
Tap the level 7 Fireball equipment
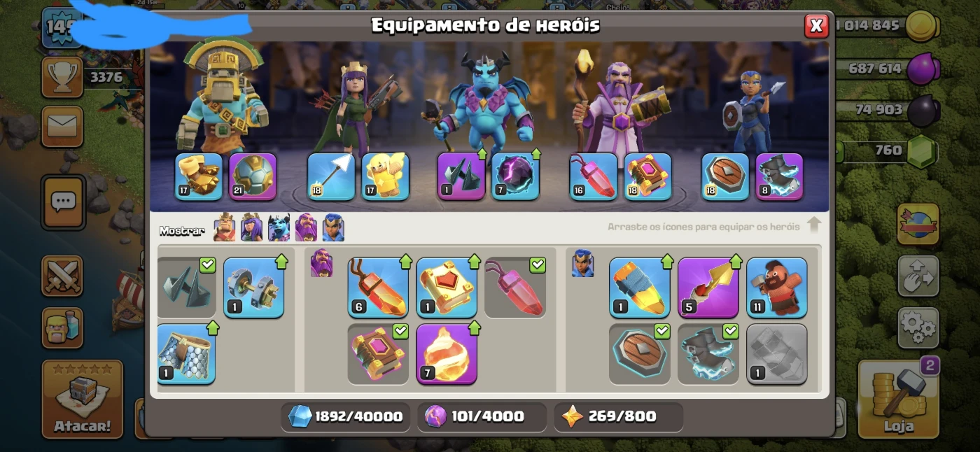(447, 353)
